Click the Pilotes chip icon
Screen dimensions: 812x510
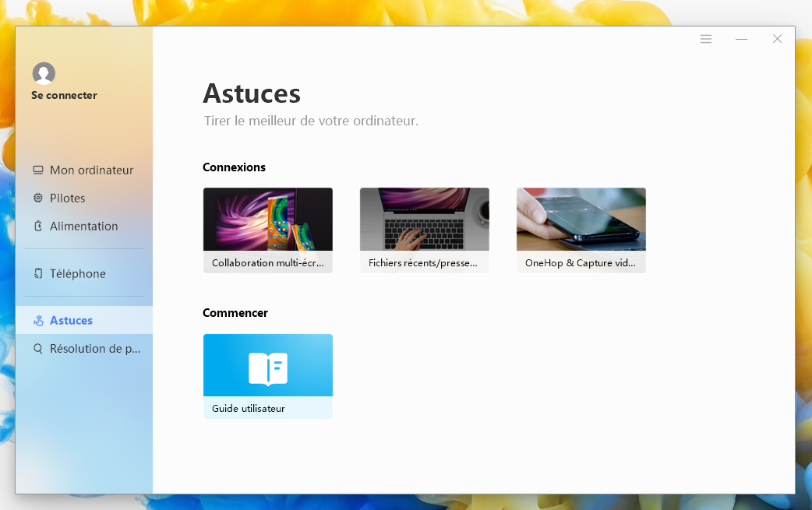click(x=38, y=199)
